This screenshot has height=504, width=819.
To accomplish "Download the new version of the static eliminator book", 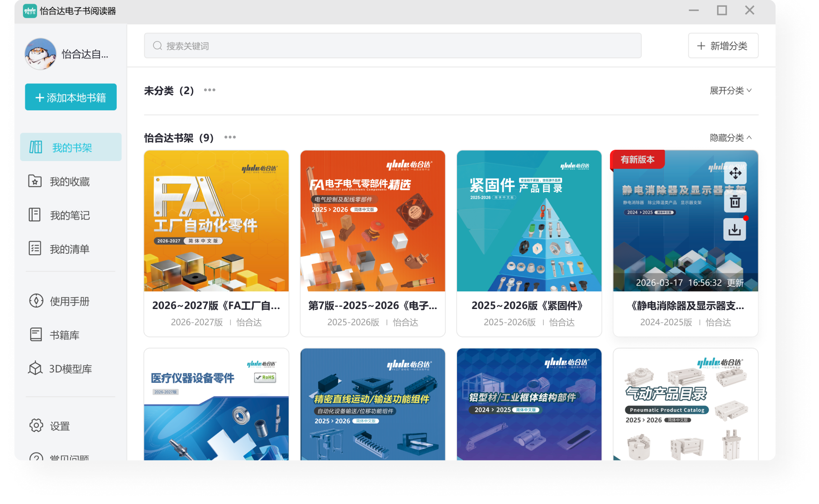I will point(735,230).
